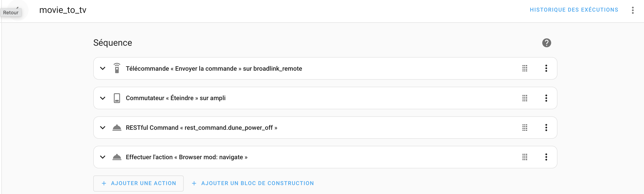Open the page overflow menu at top right
The image size is (644, 194).
[632, 10]
